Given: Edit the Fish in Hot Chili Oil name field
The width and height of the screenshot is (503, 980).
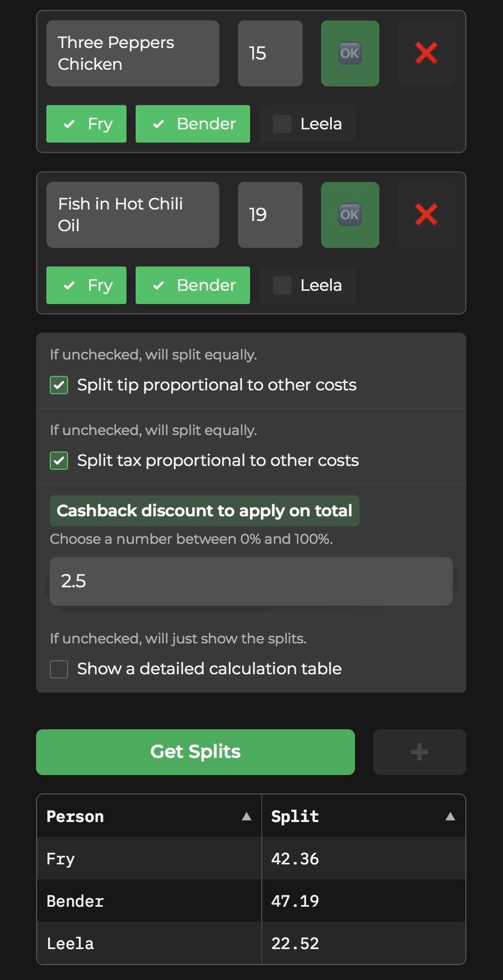Looking at the screenshot, I should pyautogui.click(x=133, y=215).
